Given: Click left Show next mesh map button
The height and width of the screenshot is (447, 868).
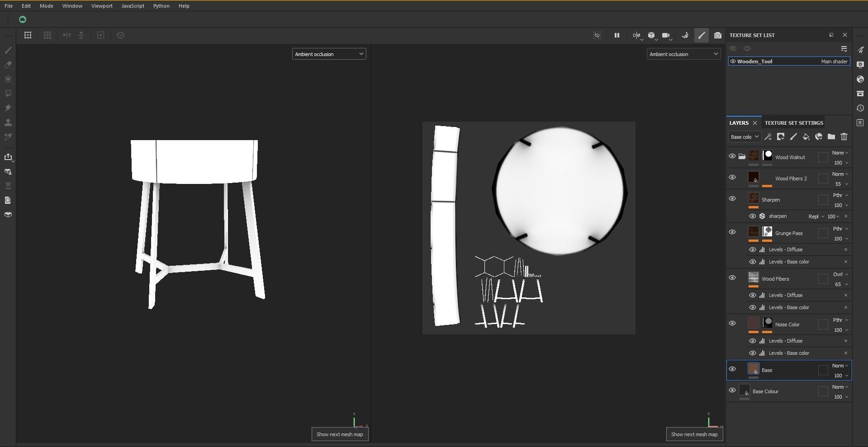Looking at the screenshot, I should (x=340, y=434).
